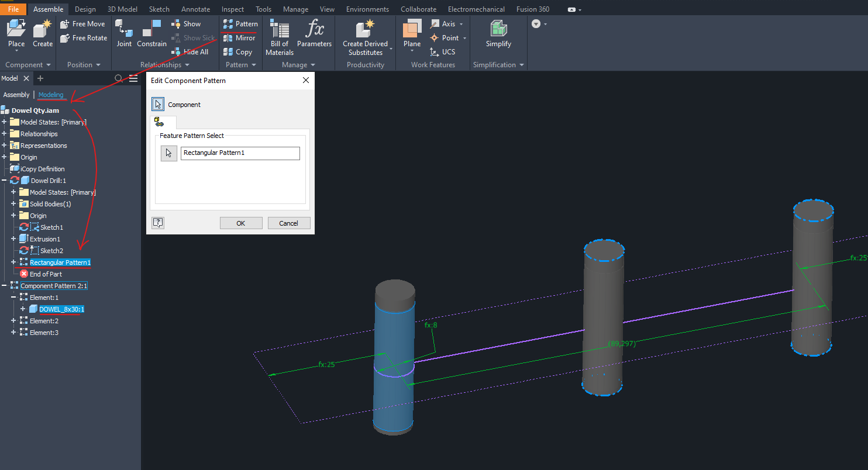Click OK in Edit Component Pattern dialog
Image resolution: width=868 pixels, height=470 pixels.
pyautogui.click(x=241, y=223)
